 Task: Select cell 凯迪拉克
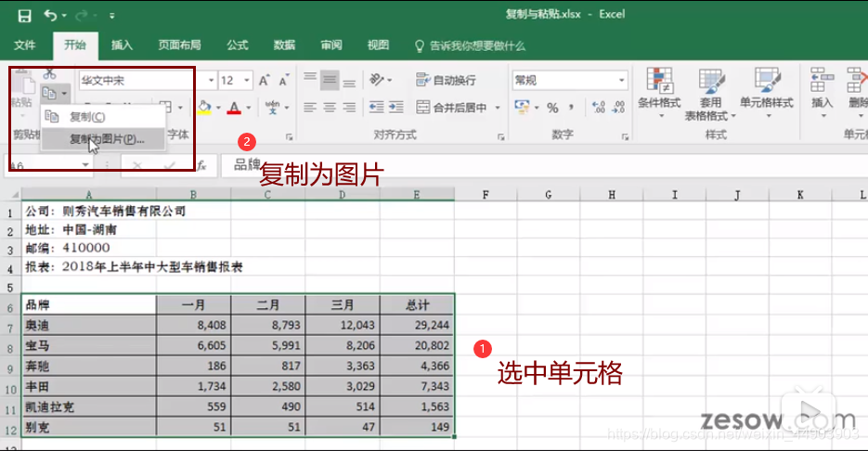(89, 406)
